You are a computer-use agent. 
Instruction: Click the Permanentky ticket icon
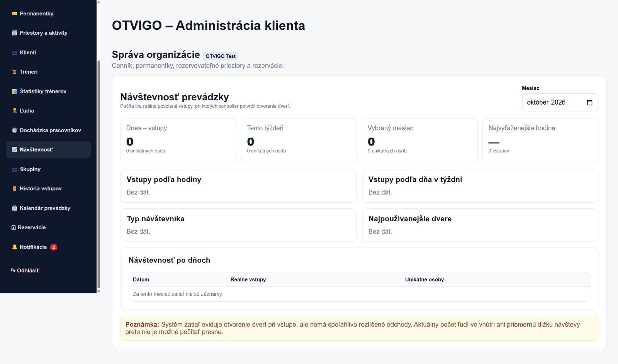coord(14,14)
